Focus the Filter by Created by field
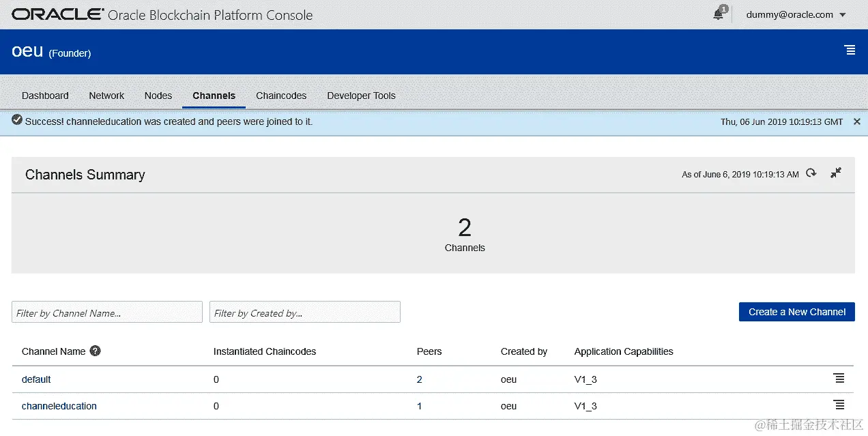Screen dimensions: 868x436 (x=304, y=313)
